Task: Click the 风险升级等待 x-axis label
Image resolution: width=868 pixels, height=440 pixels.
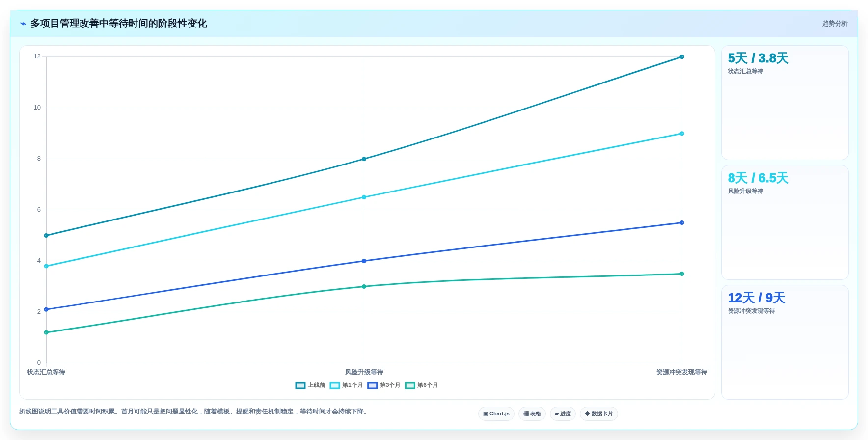Action: (364, 372)
